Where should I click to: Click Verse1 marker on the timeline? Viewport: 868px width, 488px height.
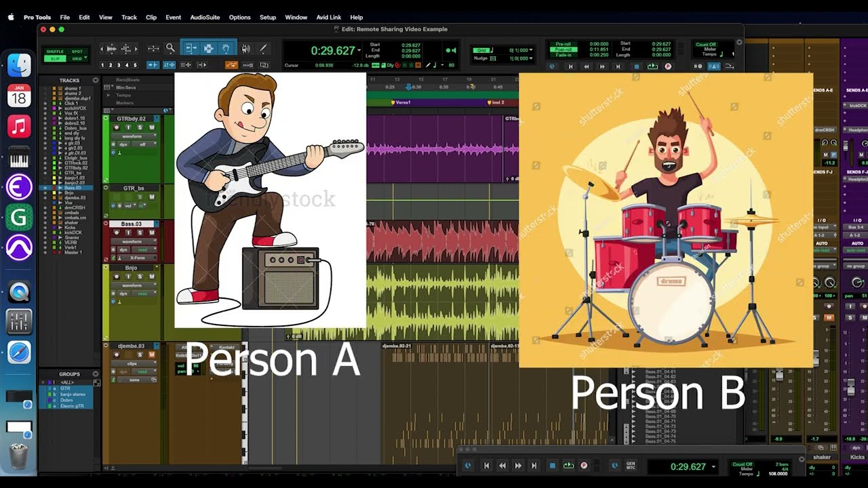[401, 102]
